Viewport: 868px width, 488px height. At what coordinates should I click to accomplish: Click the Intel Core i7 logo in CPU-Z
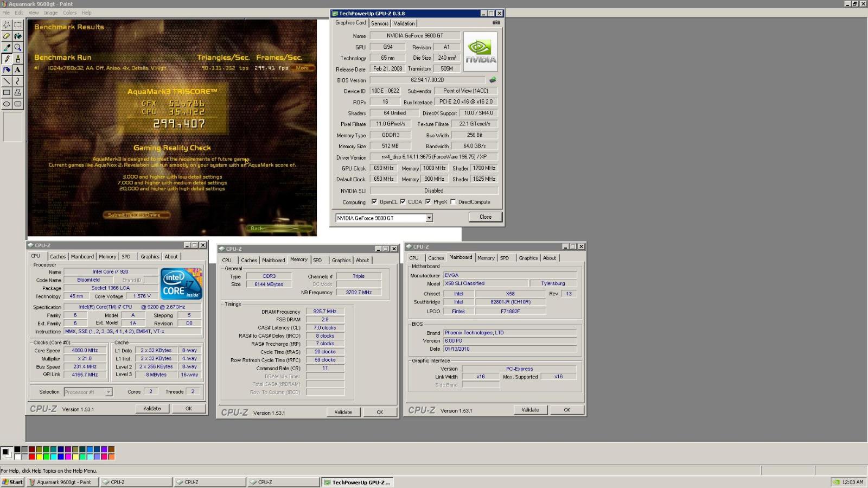pos(181,283)
